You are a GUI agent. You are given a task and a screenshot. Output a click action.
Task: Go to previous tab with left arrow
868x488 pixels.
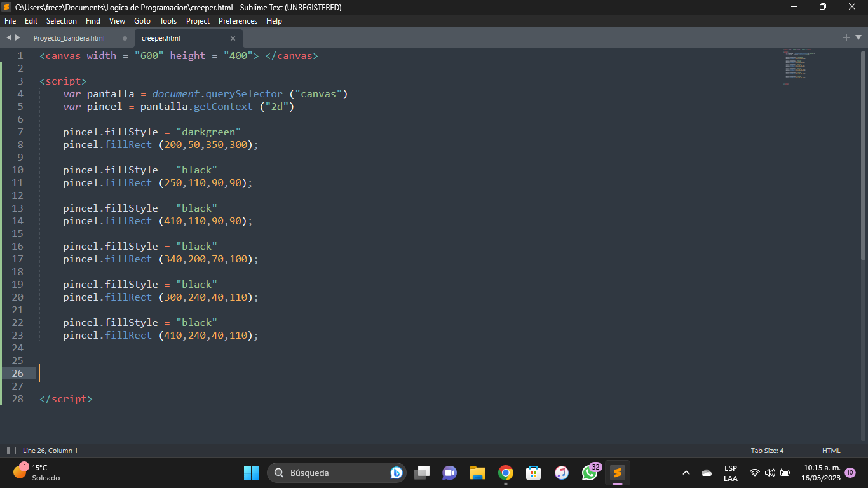(9, 38)
